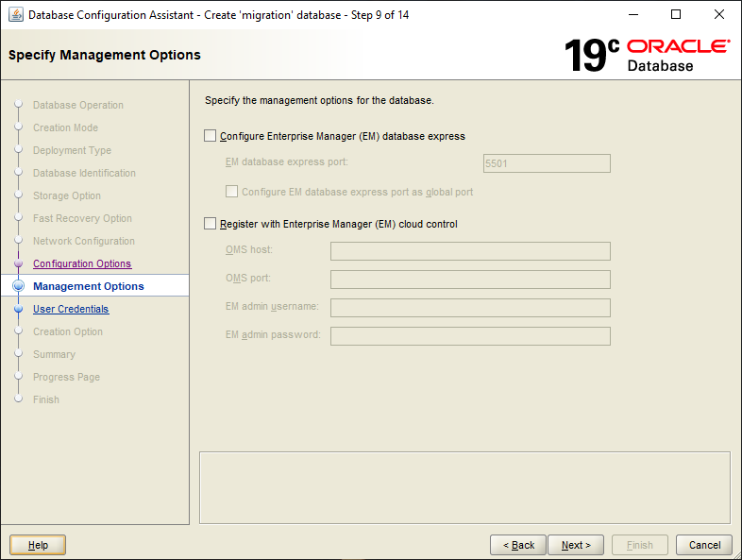Viewport: 742px width, 560px height.
Task: Click the Management Options step indicator circle
Action: [18, 286]
